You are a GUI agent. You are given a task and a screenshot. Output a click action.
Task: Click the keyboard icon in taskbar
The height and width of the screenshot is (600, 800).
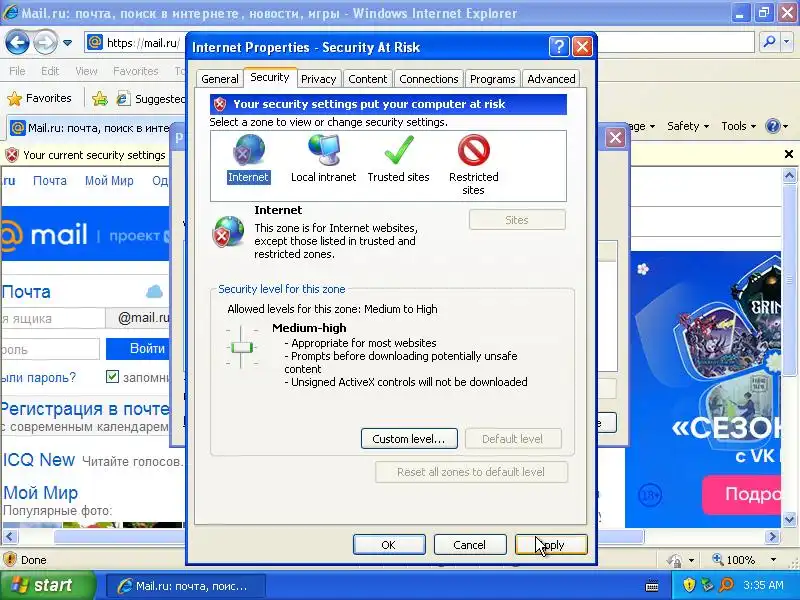(x=652, y=585)
